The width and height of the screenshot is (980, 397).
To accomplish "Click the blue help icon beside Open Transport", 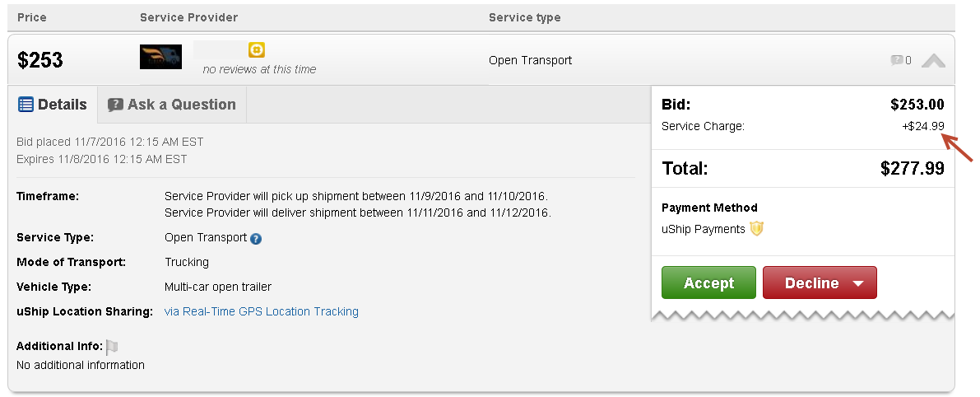I will [x=256, y=239].
